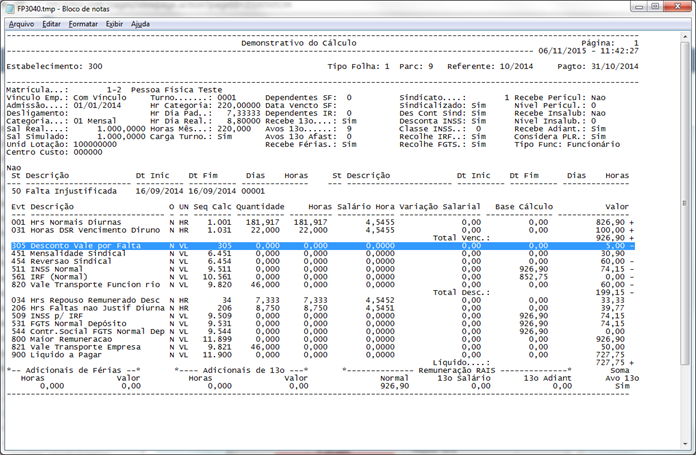The width and height of the screenshot is (696, 456).
Task: Click the '511 INSS Normal' row
Action: (x=323, y=269)
